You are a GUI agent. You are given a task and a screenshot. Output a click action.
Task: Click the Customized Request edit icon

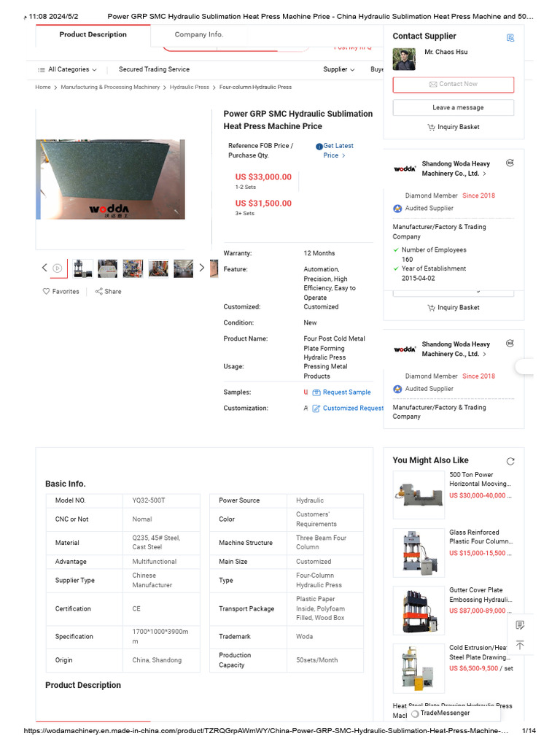click(316, 409)
